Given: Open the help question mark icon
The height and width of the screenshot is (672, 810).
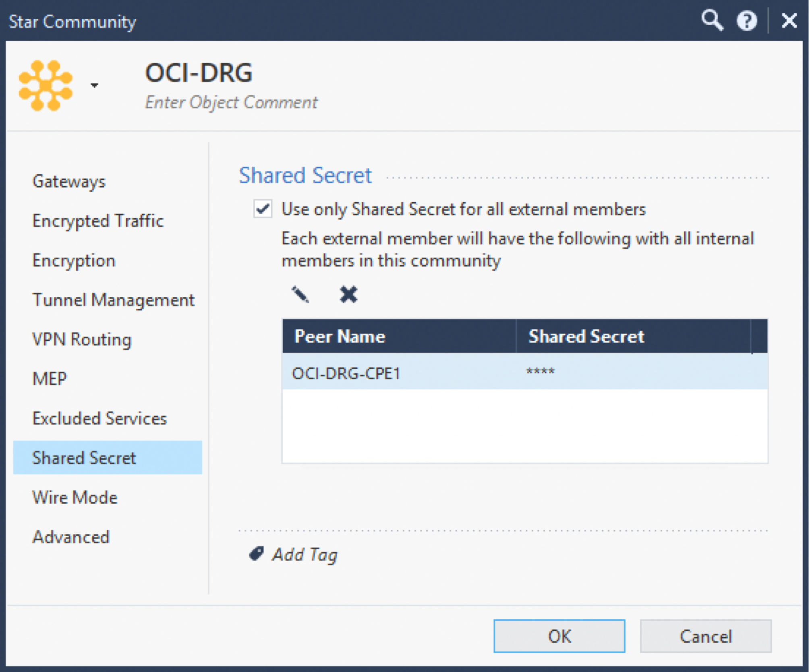Looking at the screenshot, I should [x=746, y=21].
